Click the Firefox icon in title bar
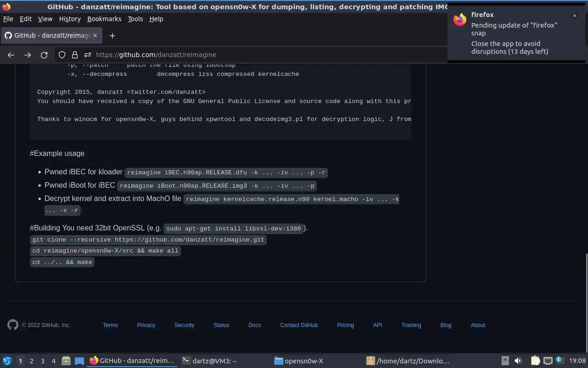The width and height of the screenshot is (588, 368). point(6,7)
